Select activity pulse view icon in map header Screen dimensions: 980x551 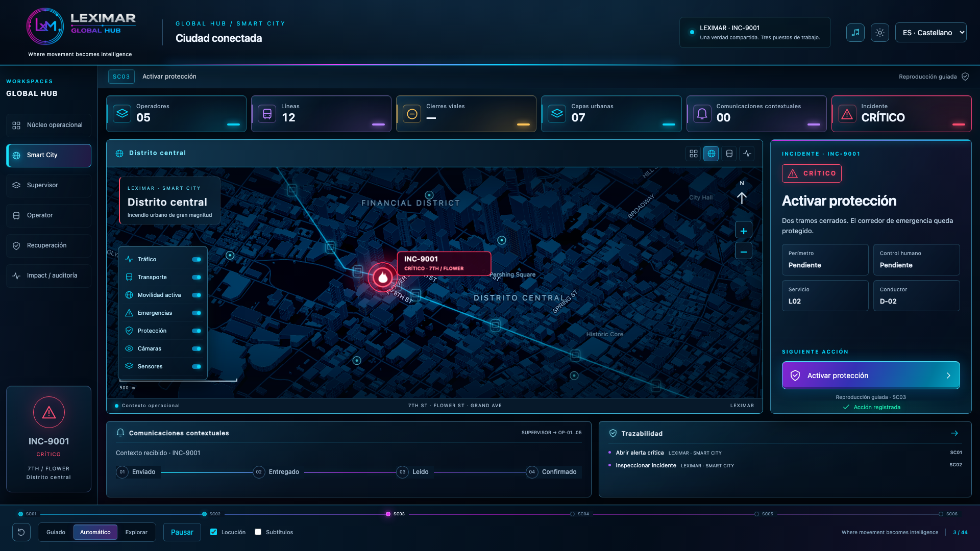[747, 154]
